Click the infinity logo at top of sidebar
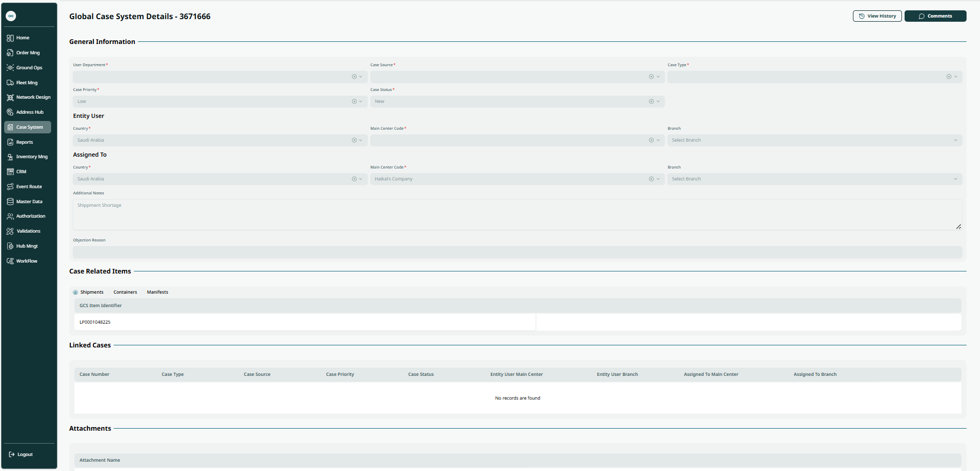Viewport: 980px width, 471px height. point(11,16)
